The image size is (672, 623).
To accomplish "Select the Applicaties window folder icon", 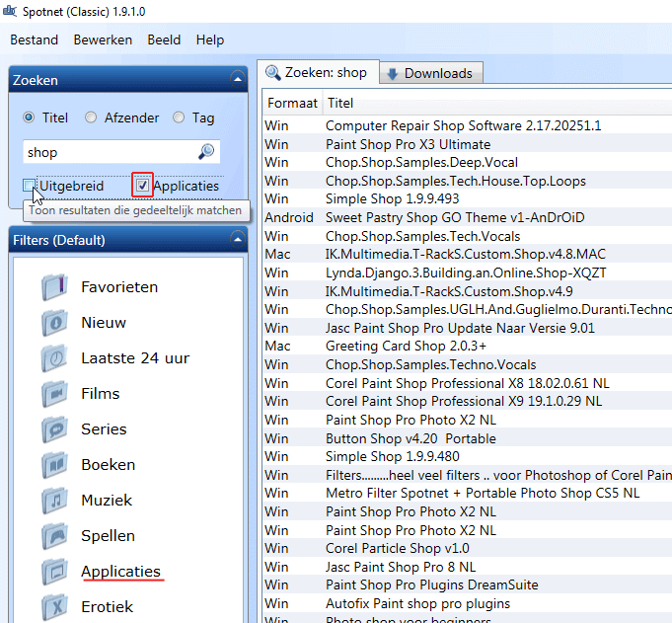I will coord(55,572).
